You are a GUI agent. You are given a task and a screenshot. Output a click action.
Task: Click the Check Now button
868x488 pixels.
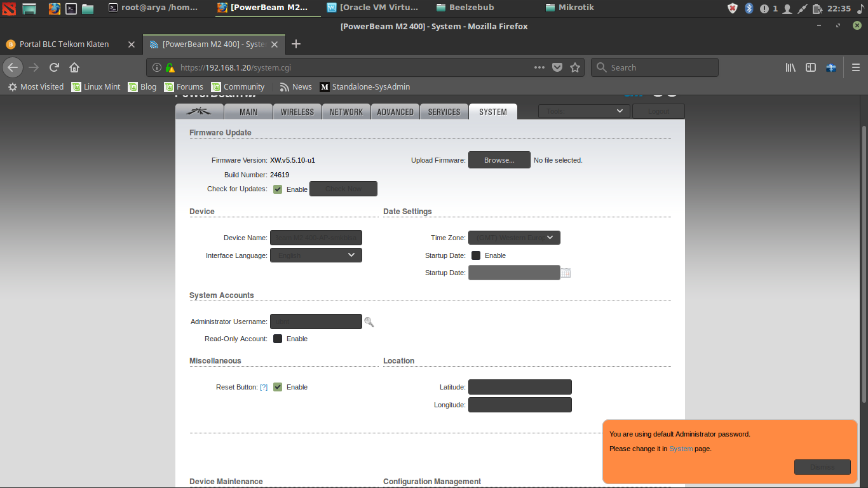click(343, 189)
